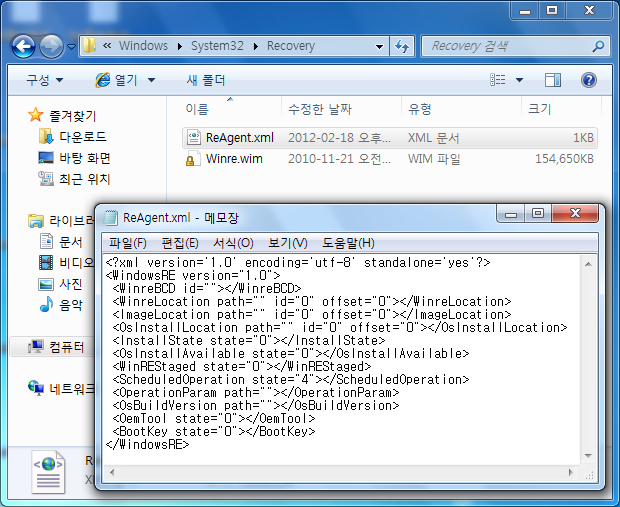Open Notepad 보기(V) menu
The image size is (620, 507).
pos(287,243)
